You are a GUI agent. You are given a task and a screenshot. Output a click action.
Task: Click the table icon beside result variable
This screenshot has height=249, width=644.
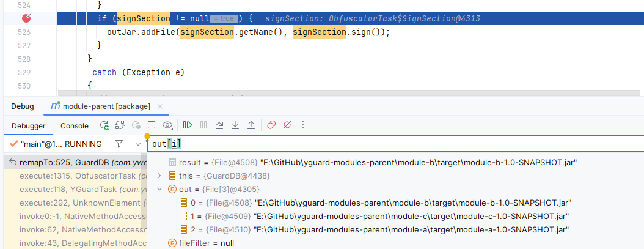(172, 163)
